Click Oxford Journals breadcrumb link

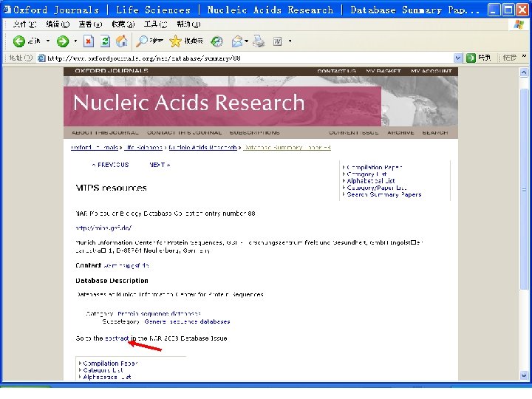[95, 147]
